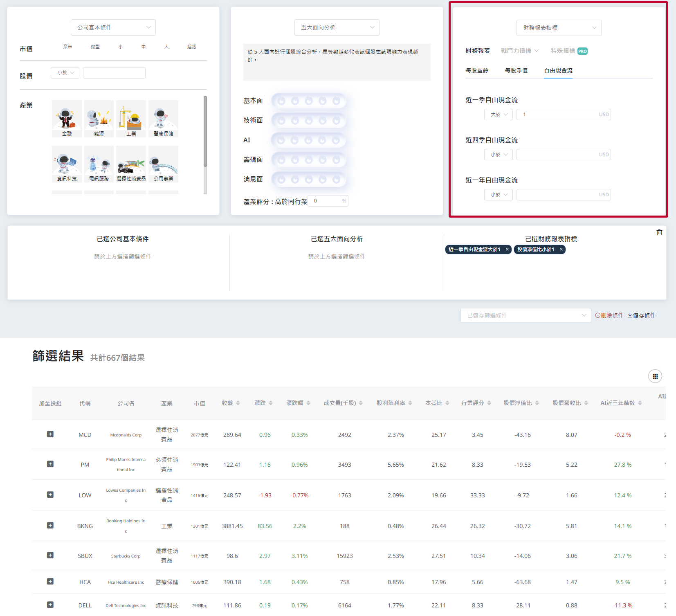Toggle the 小 market cap option

(x=120, y=47)
